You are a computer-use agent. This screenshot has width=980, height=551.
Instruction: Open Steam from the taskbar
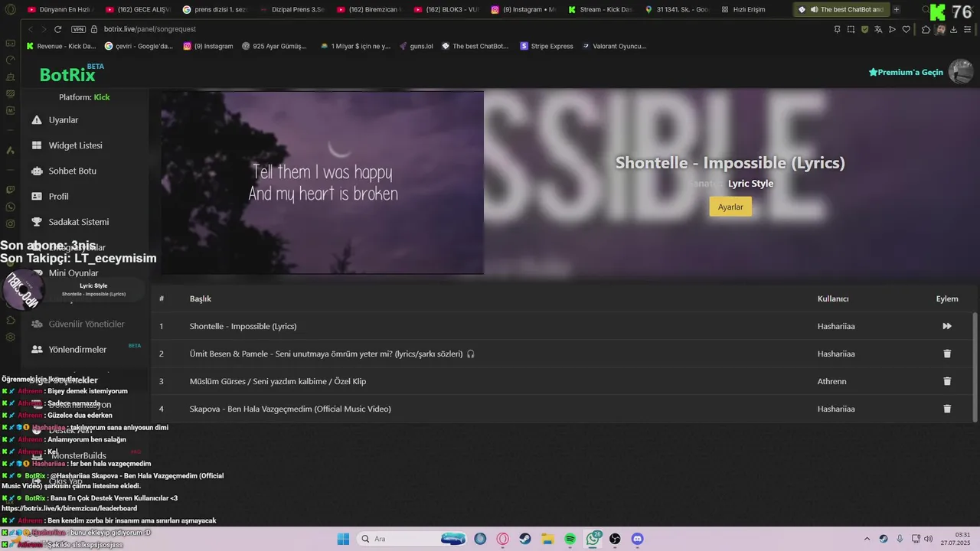(x=525, y=539)
